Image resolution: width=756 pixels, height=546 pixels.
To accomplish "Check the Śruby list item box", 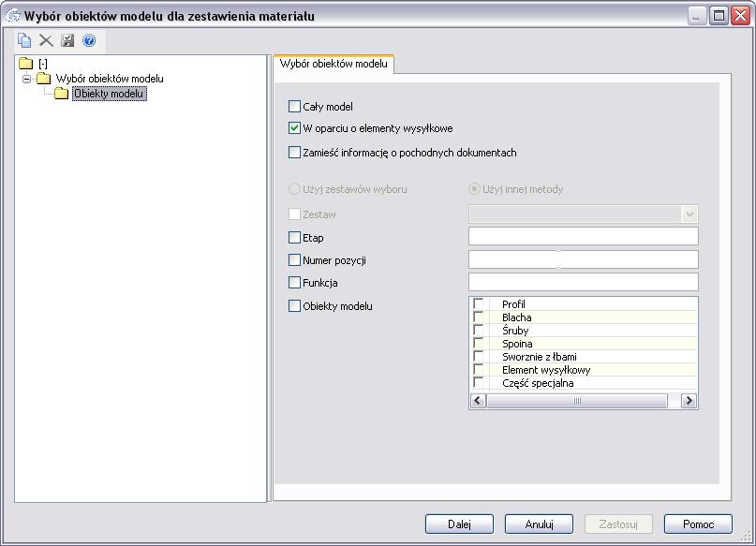I will pos(479,330).
